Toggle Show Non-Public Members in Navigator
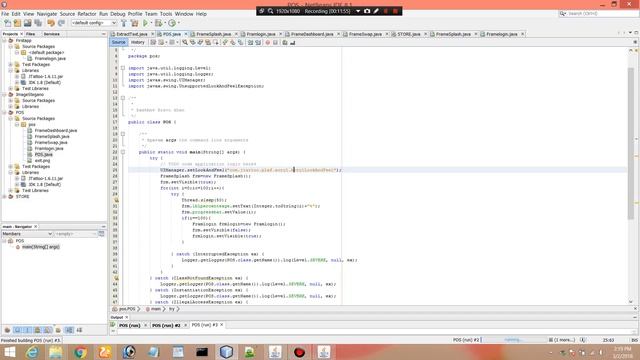The image size is (640, 360). [x=38, y=330]
